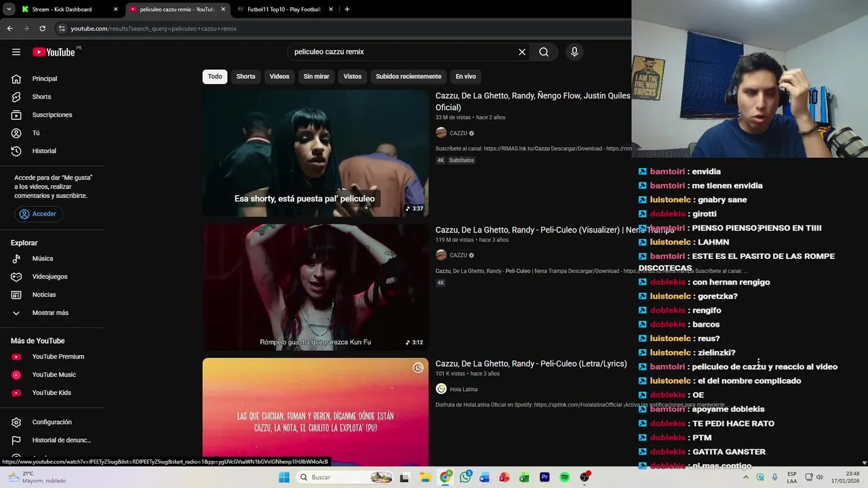
Task: Open Configuración in sidebar
Action: pos(52,422)
